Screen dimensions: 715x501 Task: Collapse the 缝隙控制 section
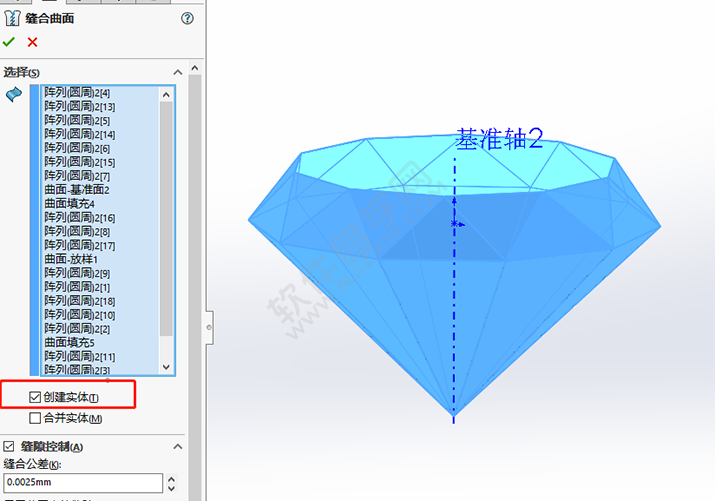click(178, 446)
